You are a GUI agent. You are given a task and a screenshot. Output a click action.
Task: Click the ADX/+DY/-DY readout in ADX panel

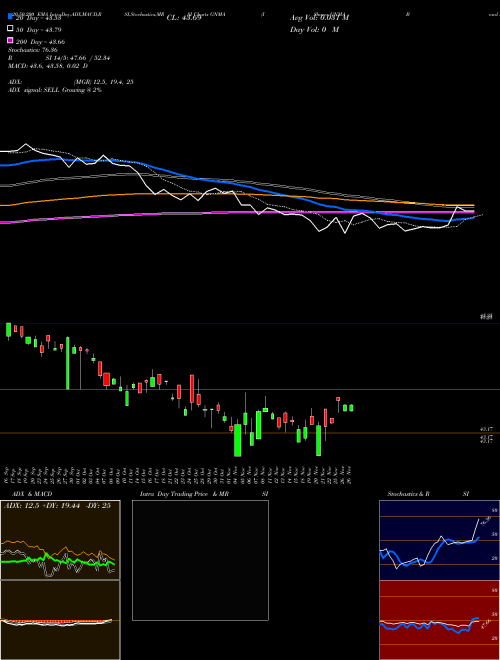(57, 506)
